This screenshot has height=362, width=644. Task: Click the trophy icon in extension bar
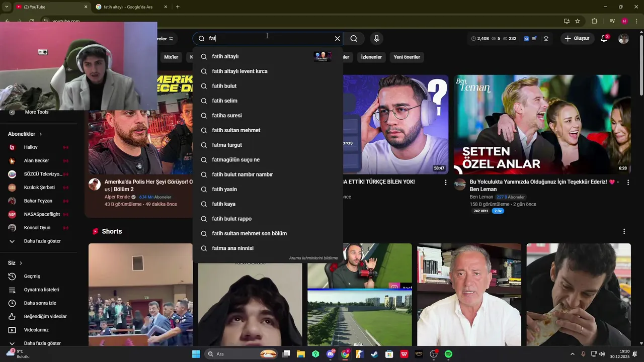coord(546,38)
